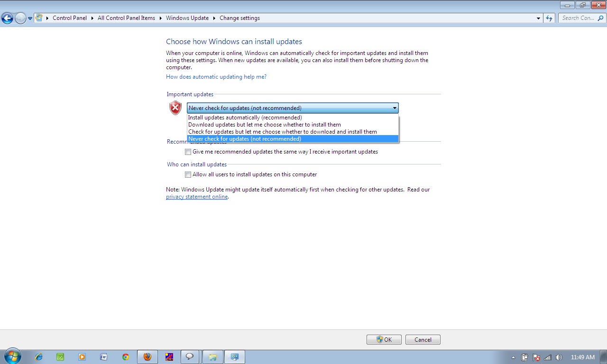Click Change settings breadcrumb

pos(239,18)
